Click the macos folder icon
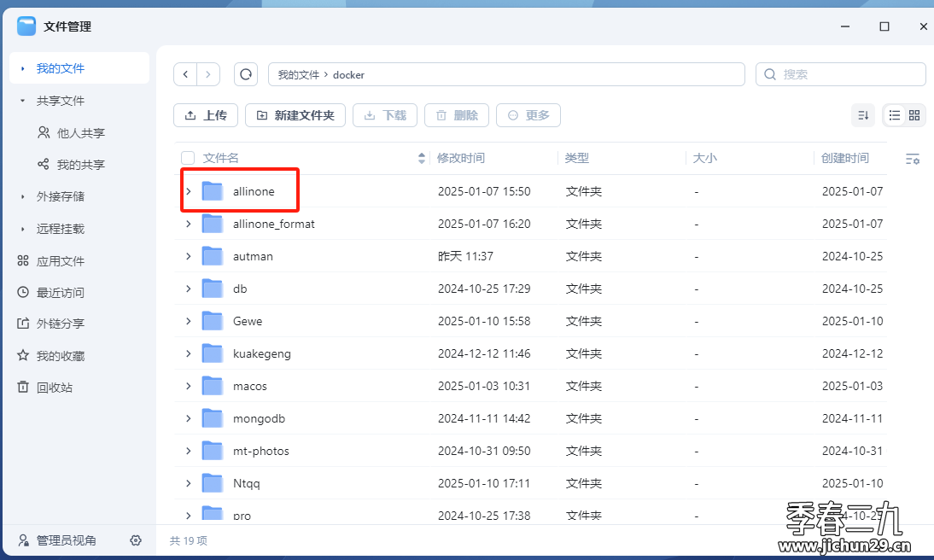 (x=212, y=386)
